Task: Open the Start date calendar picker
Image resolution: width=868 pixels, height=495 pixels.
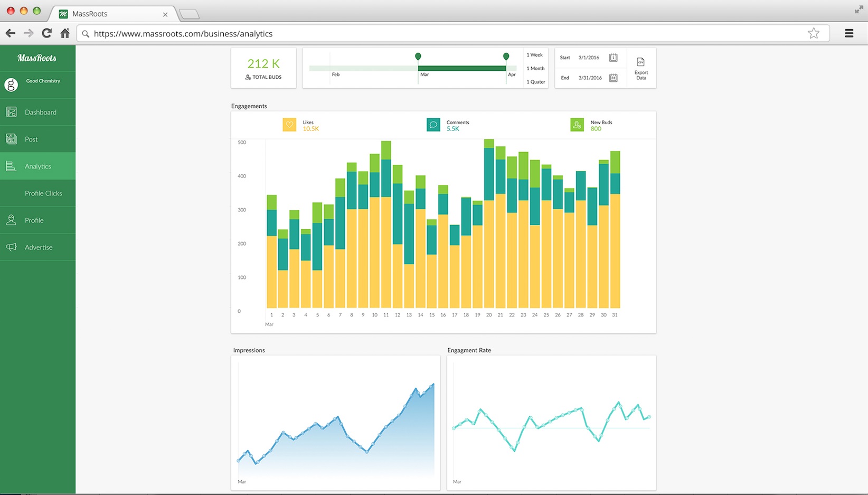Action: click(x=613, y=58)
